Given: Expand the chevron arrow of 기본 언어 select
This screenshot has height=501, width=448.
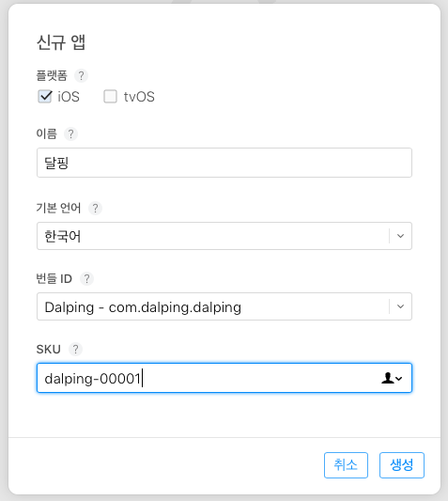Looking at the screenshot, I should [400, 236].
